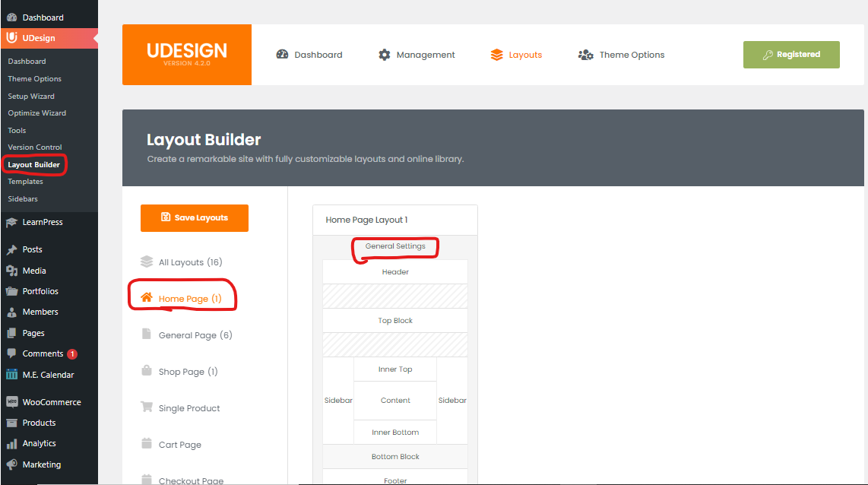
Task: Select Single Product category label
Action: 189,408
